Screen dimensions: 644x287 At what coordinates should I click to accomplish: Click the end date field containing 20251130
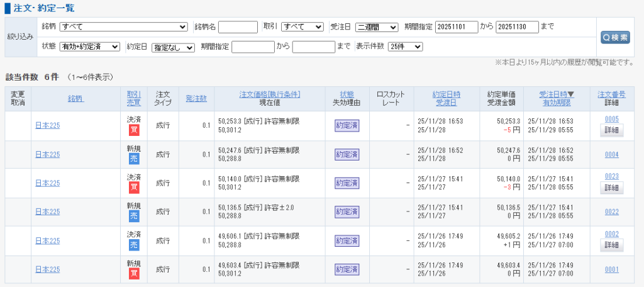(517, 27)
